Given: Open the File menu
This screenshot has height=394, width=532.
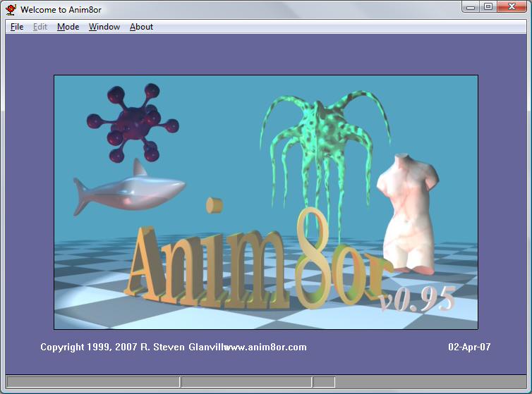Looking at the screenshot, I should (17, 27).
